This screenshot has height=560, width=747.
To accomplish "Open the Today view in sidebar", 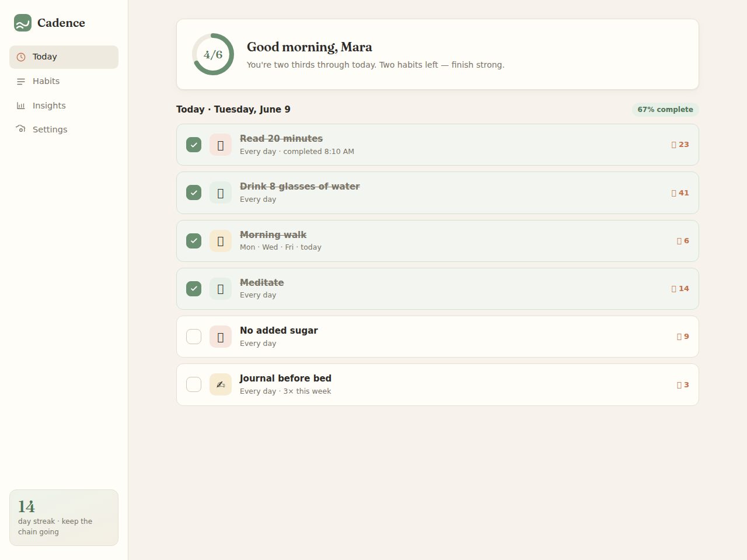I will coord(64,57).
